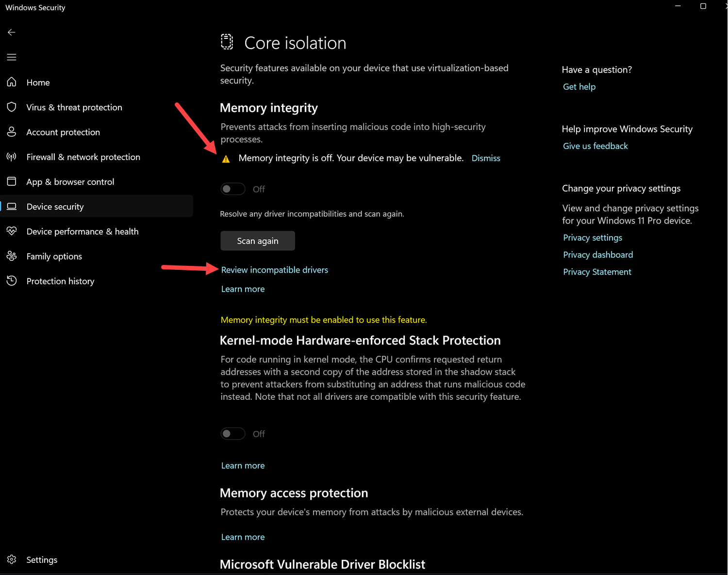Open Settings via the gear icon
This screenshot has width=728, height=575.
click(12, 559)
